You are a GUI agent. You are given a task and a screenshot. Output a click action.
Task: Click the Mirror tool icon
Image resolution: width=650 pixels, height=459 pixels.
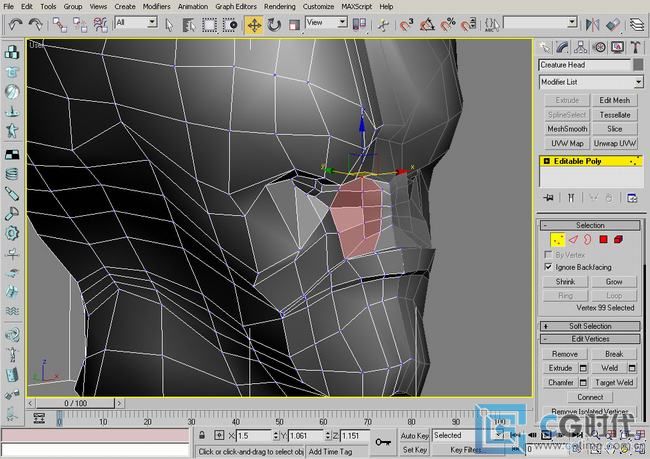(592, 25)
